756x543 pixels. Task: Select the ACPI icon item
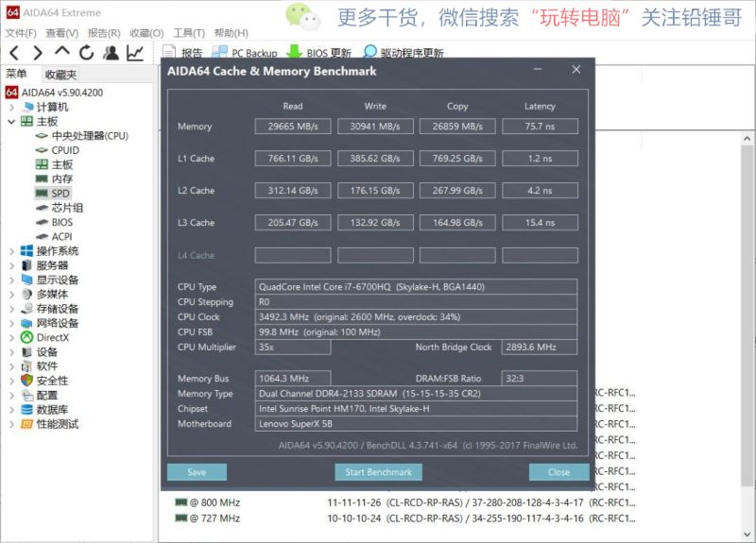point(42,237)
